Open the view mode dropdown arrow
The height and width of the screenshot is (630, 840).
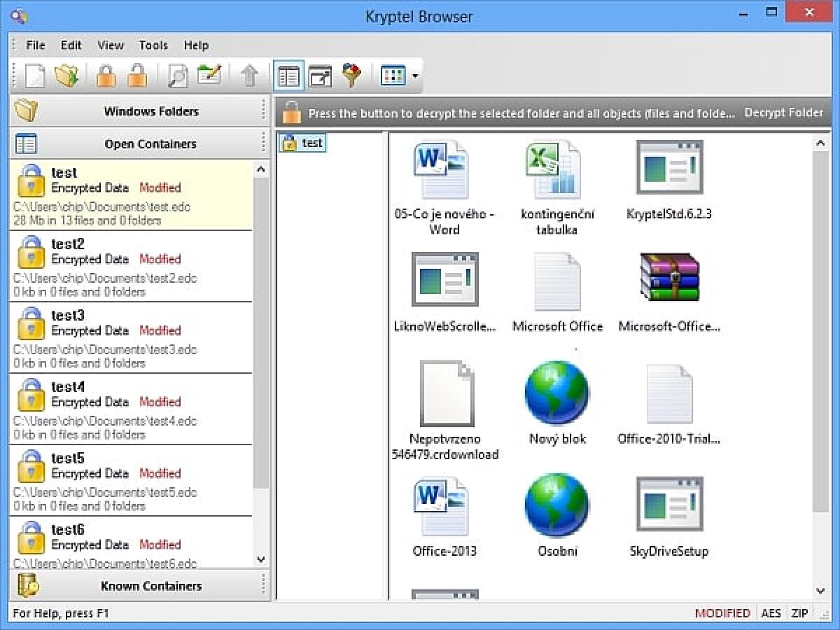[414, 75]
